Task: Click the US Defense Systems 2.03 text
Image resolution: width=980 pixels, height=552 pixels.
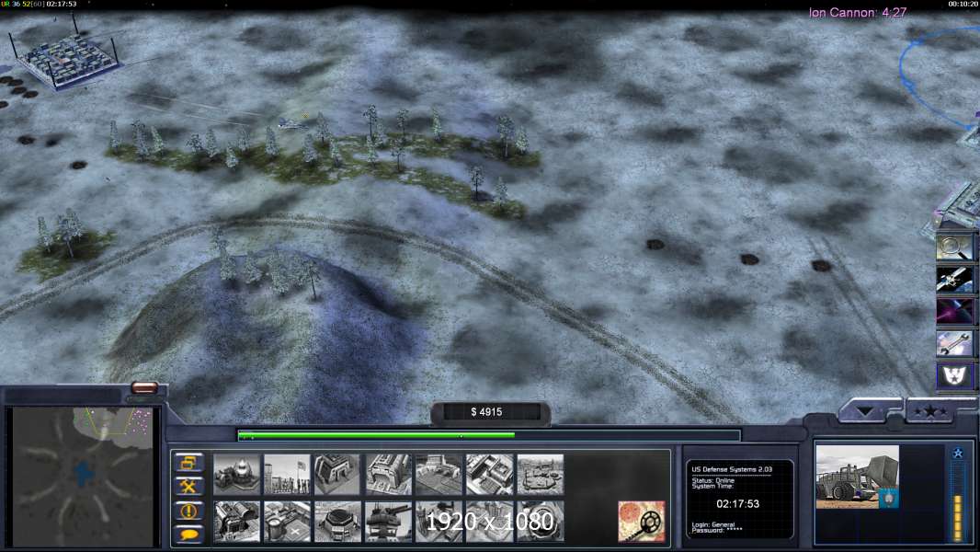Action: 731,469
